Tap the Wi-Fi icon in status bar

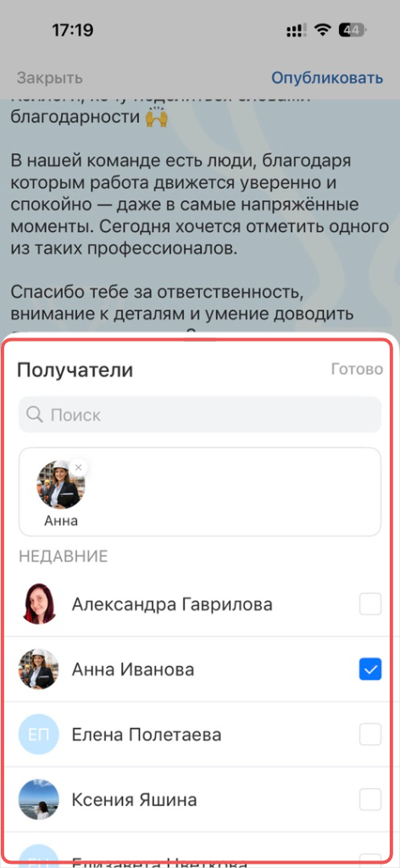tap(322, 30)
